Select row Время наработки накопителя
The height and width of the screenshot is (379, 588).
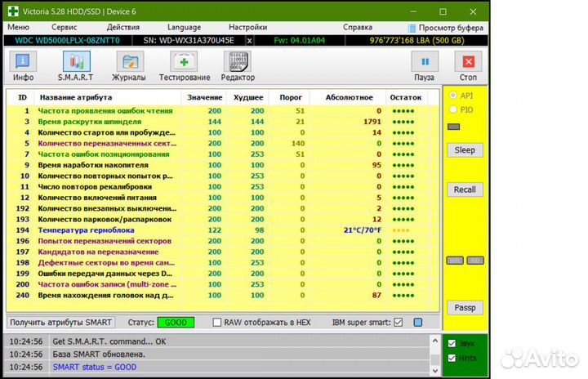(x=223, y=165)
